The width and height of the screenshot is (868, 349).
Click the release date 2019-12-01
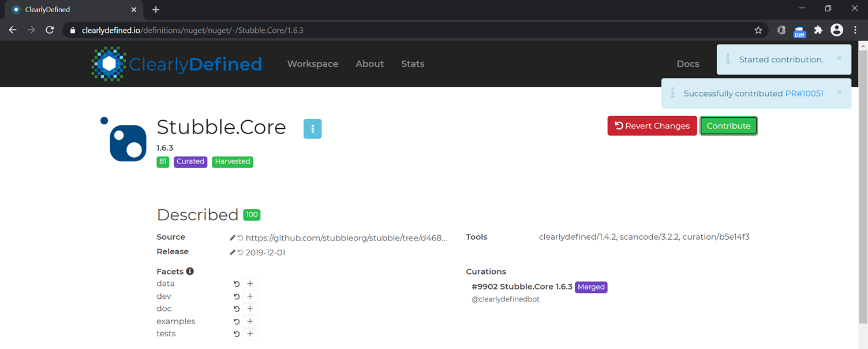pyautogui.click(x=265, y=253)
